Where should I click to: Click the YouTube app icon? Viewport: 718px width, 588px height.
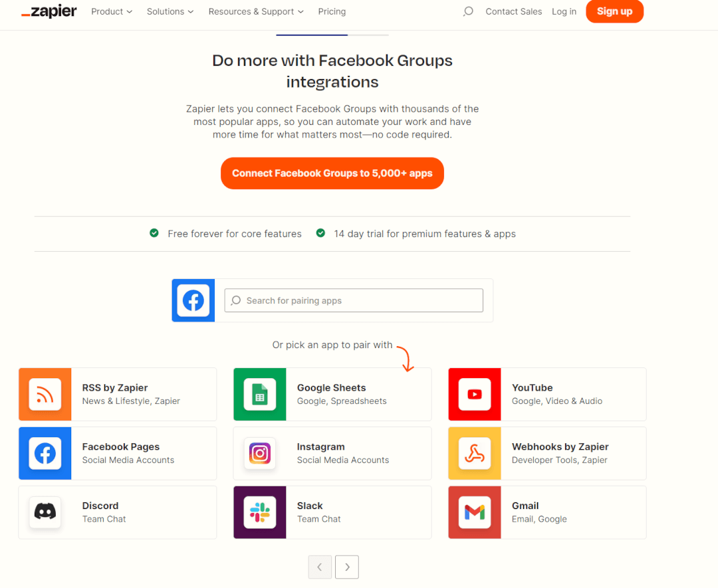click(474, 394)
